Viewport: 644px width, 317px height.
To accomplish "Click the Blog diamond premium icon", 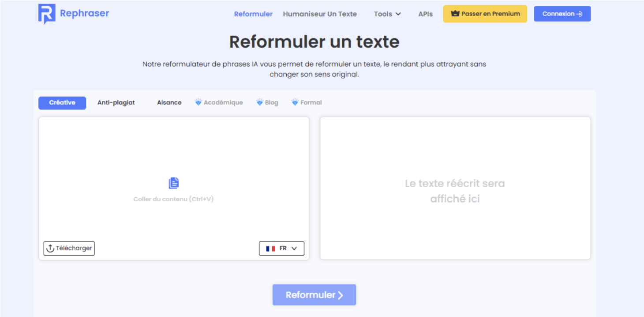I will click(260, 102).
